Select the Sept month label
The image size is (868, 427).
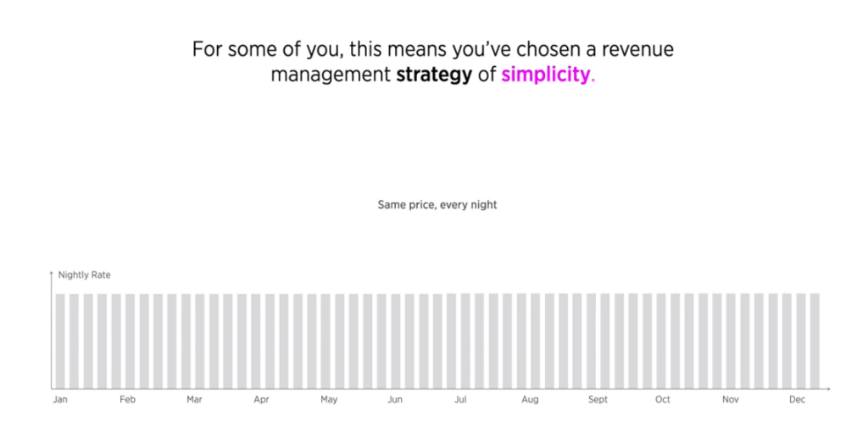598,399
